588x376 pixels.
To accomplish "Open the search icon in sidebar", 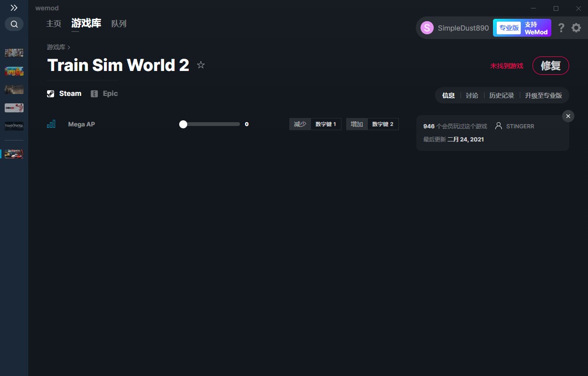I will pos(14,24).
